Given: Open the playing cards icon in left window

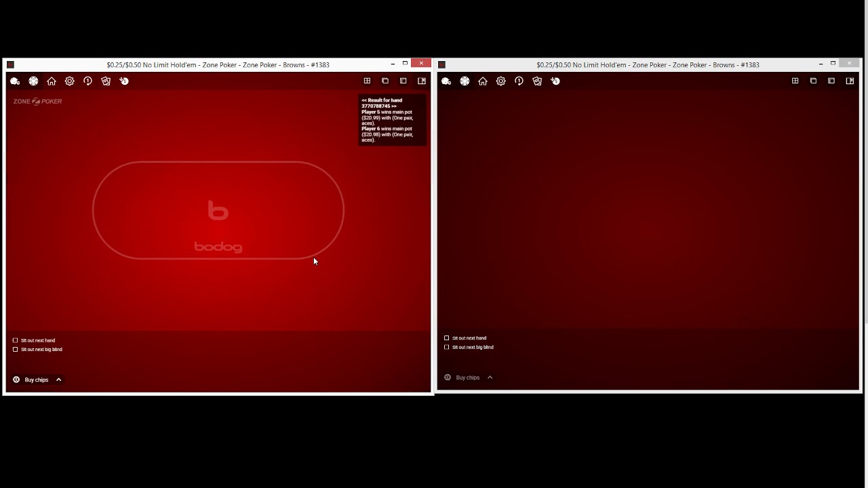Looking at the screenshot, I should pyautogui.click(x=106, y=81).
